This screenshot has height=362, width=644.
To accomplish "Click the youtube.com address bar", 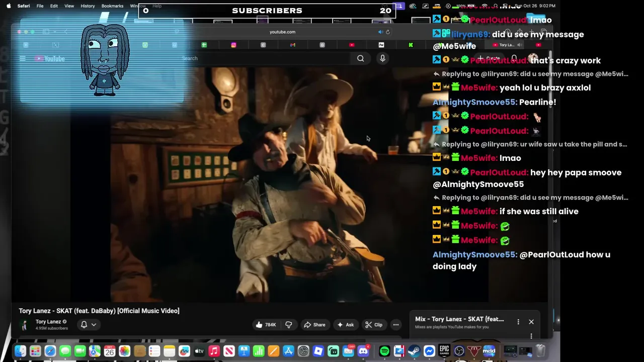I will point(282,32).
